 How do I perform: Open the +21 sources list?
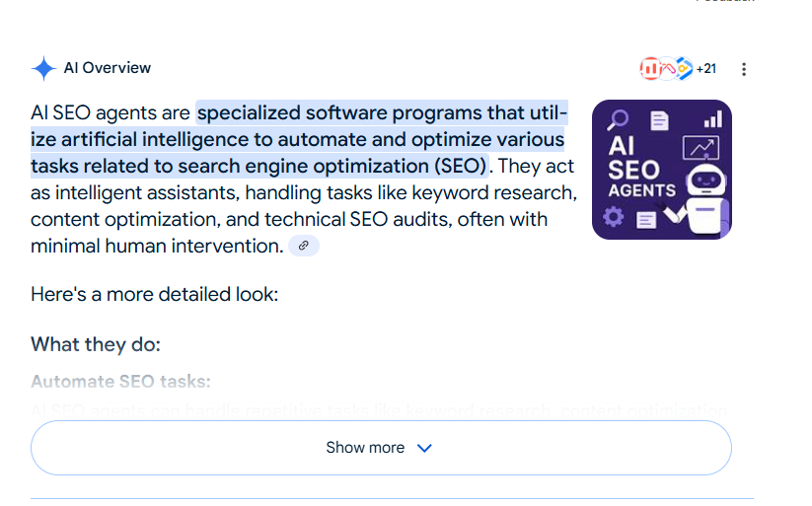pyautogui.click(x=705, y=69)
